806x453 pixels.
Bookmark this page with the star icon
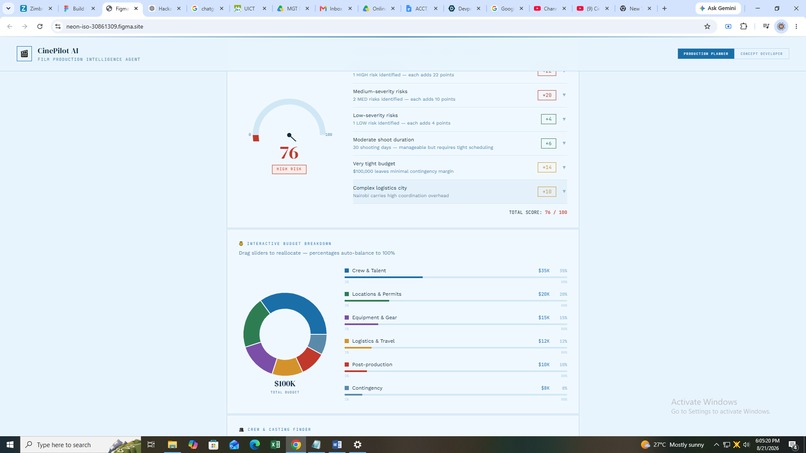[707, 26]
